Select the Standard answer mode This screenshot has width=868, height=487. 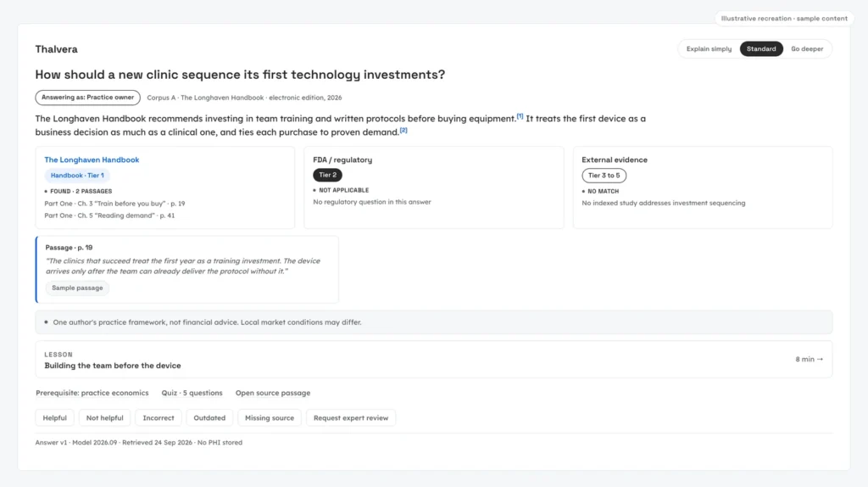tap(761, 48)
